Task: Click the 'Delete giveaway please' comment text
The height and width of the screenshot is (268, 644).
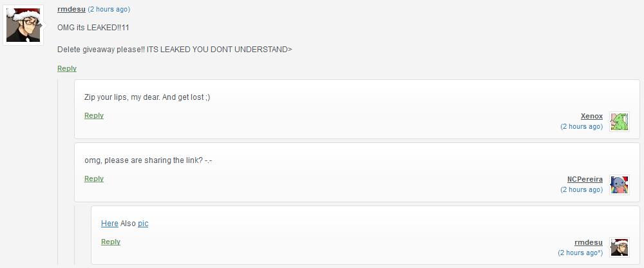Action: pos(175,50)
